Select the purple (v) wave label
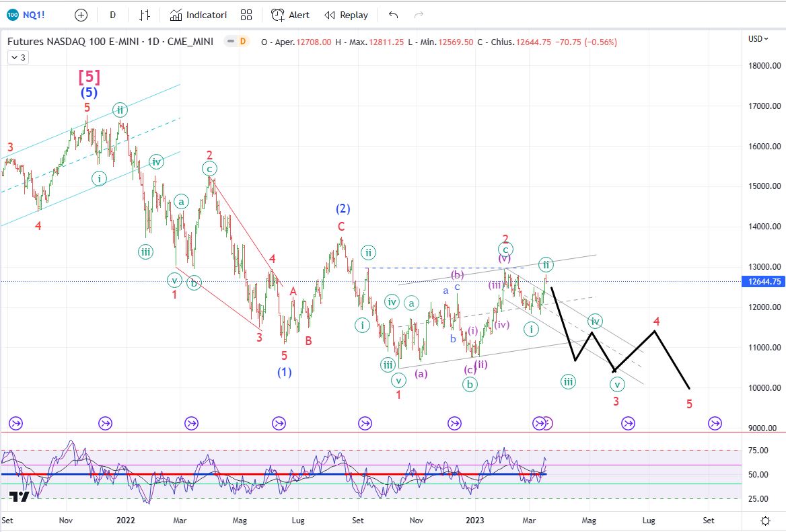Viewport: 786px width, 532px height. pos(504,258)
